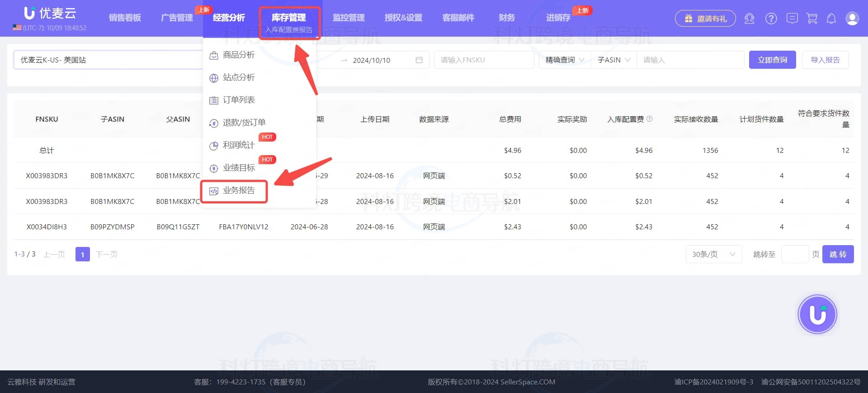Click the 业务报告 code icon

214,191
